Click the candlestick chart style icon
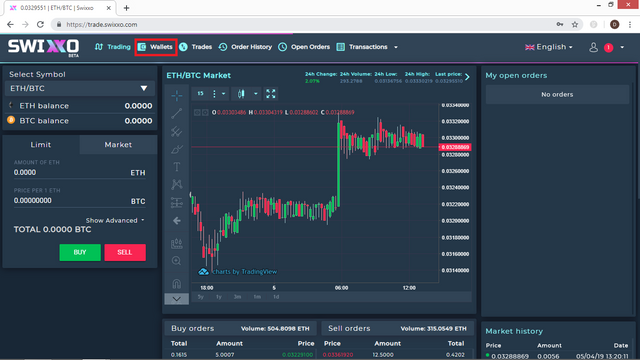640x360 pixels. point(241,94)
